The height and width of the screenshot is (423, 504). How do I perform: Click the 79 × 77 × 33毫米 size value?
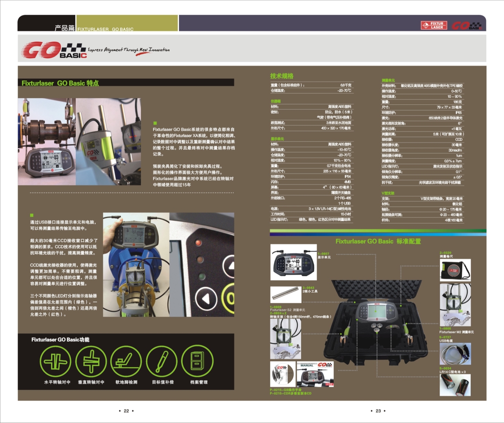click(x=449, y=107)
